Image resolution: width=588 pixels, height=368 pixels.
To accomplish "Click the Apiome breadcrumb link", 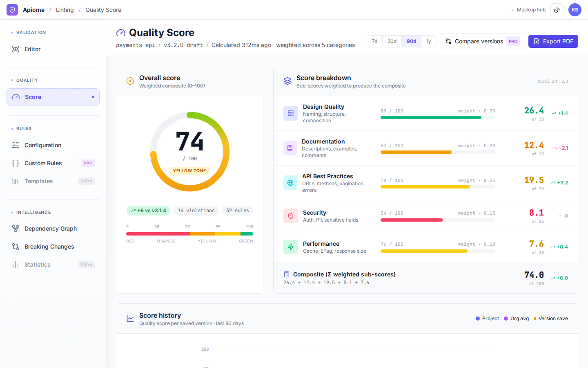I will tap(33, 10).
